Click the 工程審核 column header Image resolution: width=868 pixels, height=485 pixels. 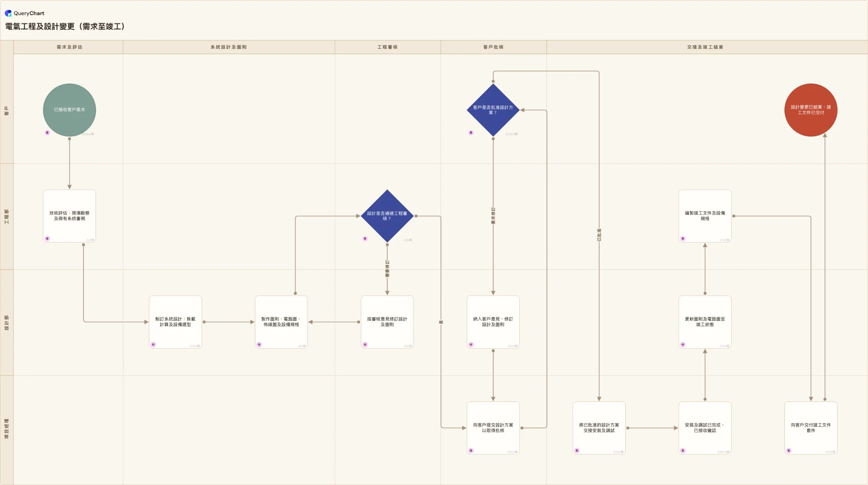click(x=387, y=47)
